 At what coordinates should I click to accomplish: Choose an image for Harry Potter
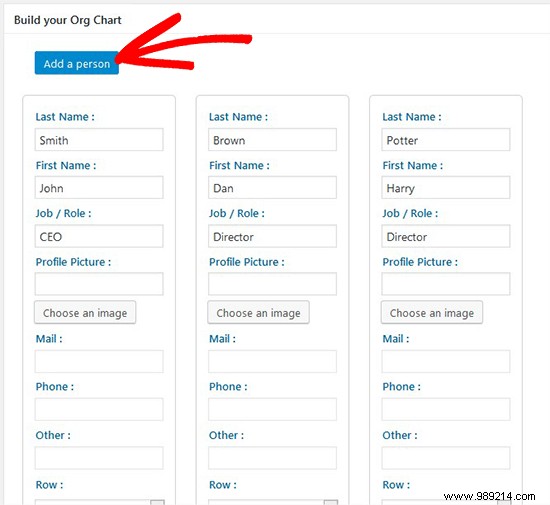pos(432,312)
